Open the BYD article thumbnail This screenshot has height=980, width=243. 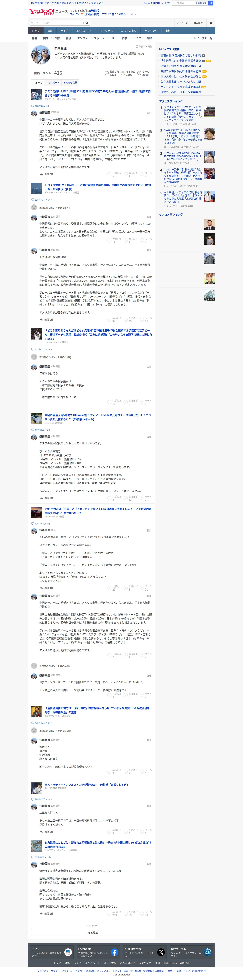click(x=37, y=95)
